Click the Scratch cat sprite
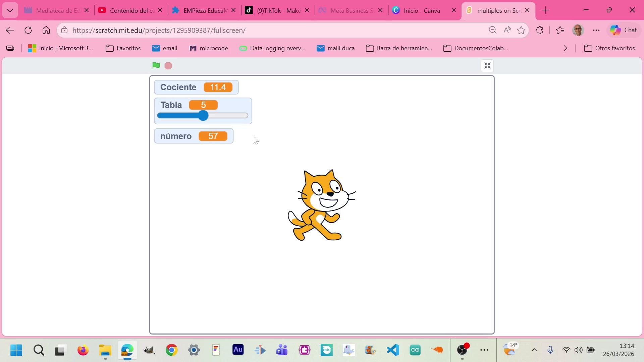 coord(321,205)
